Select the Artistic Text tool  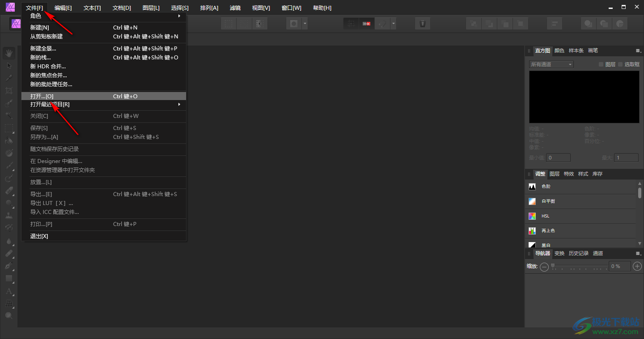(9, 291)
